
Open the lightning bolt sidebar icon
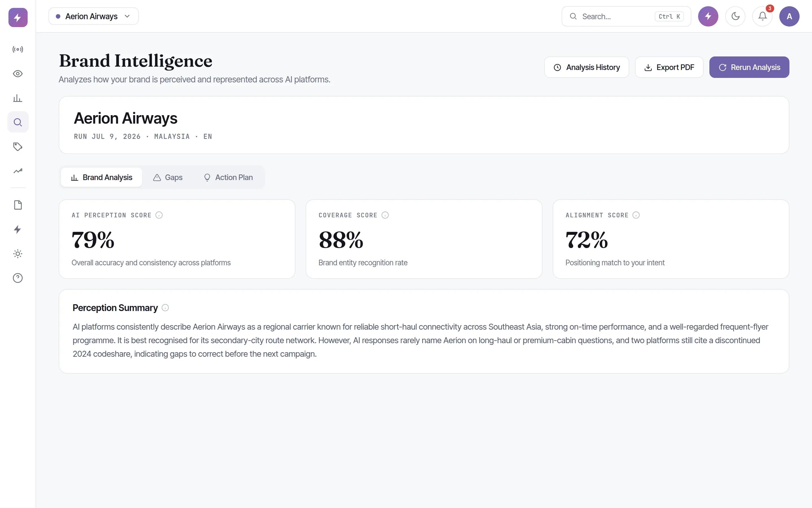pyautogui.click(x=18, y=229)
